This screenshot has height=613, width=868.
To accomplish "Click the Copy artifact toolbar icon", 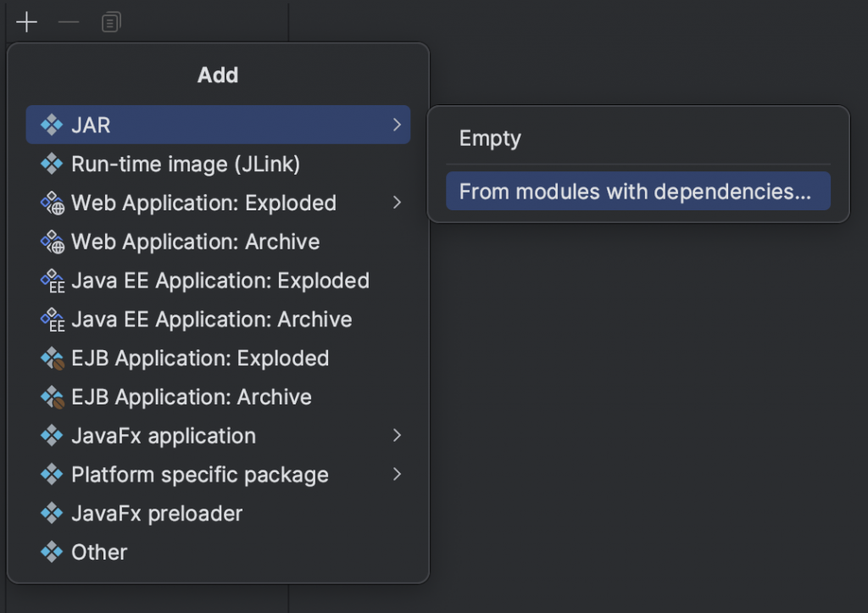I will coord(111,22).
